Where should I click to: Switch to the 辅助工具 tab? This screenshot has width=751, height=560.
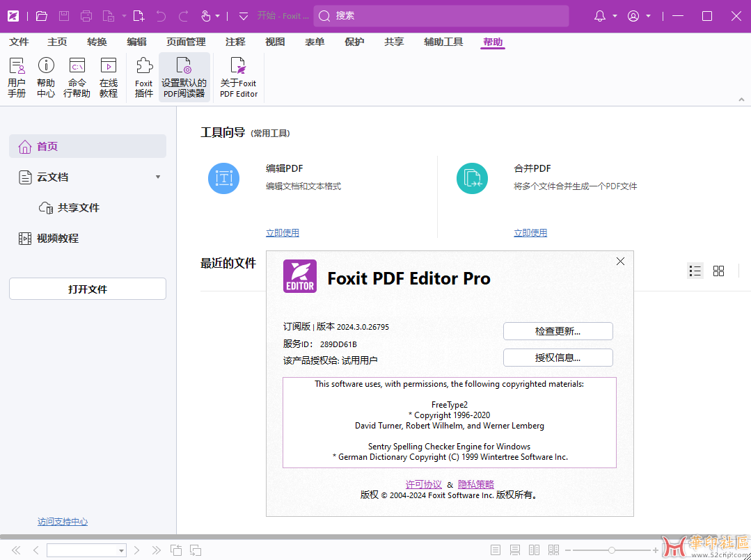tap(443, 42)
